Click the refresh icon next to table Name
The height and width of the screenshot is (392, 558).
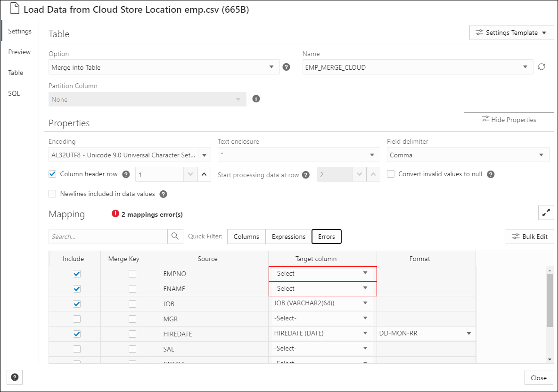pyautogui.click(x=542, y=67)
